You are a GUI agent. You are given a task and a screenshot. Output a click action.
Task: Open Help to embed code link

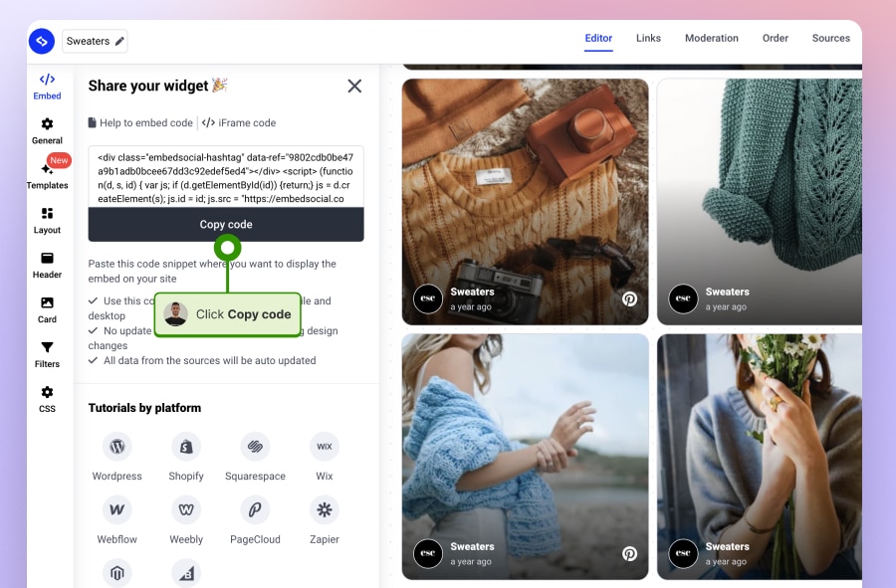pyautogui.click(x=140, y=122)
